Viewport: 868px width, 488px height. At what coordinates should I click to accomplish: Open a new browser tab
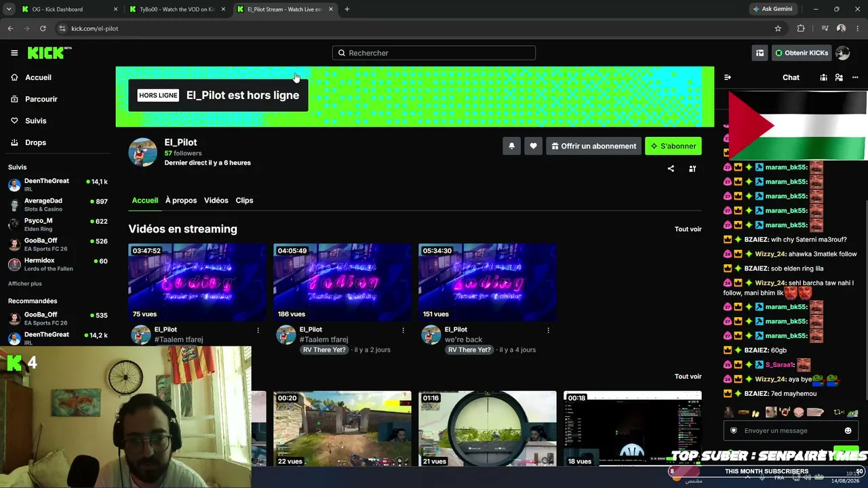click(347, 9)
